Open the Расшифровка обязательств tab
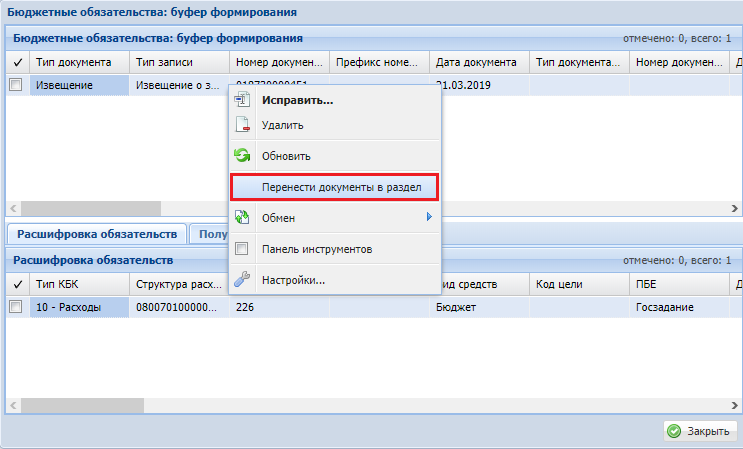The image size is (743, 449). point(97,234)
